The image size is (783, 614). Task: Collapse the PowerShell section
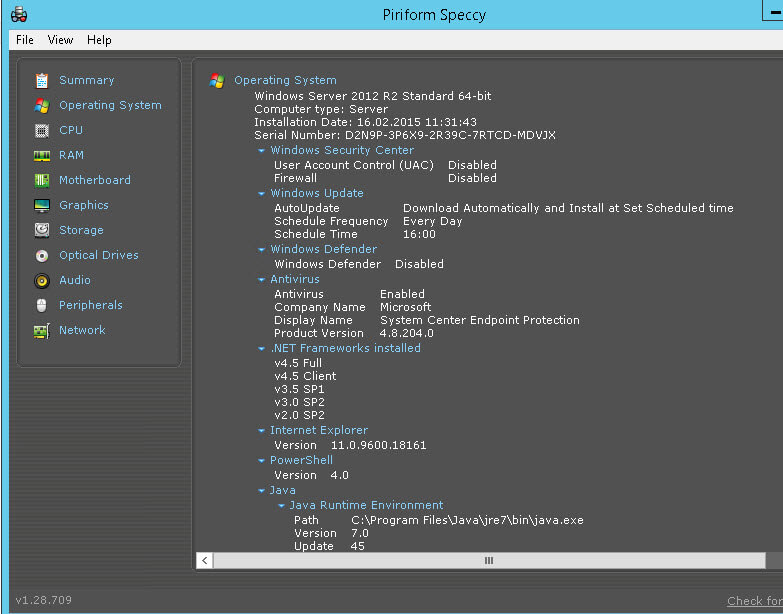pos(261,460)
